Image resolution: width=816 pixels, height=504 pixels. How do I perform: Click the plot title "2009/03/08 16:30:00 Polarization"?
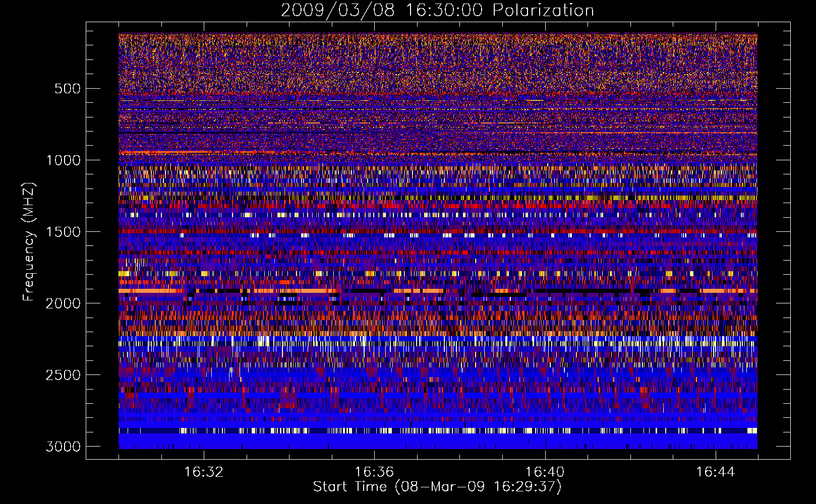point(437,10)
